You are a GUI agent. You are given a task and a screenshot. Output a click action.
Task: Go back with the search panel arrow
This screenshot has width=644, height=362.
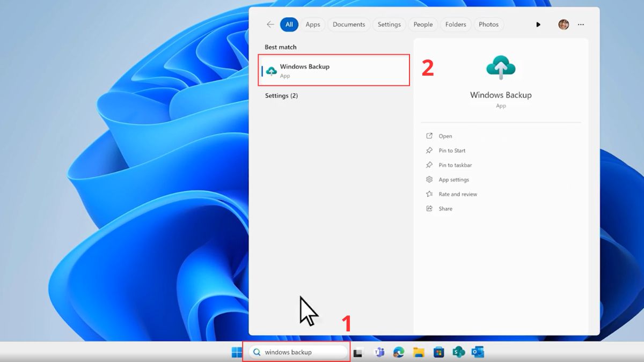270,24
